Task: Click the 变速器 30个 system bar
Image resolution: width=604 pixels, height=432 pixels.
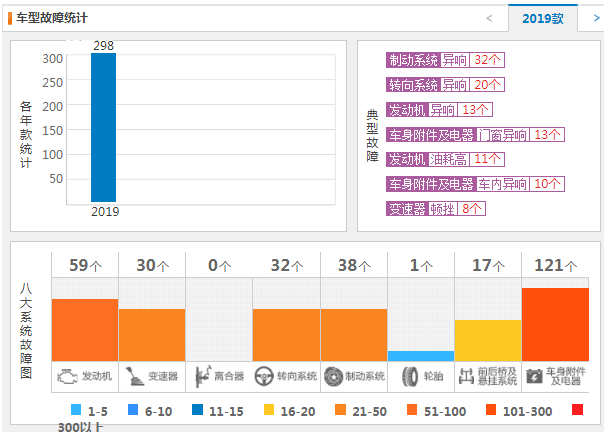Action: [x=152, y=335]
